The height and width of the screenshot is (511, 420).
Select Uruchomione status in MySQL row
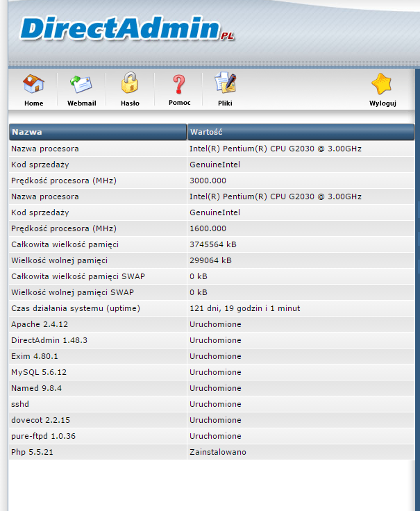click(x=215, y=372)
